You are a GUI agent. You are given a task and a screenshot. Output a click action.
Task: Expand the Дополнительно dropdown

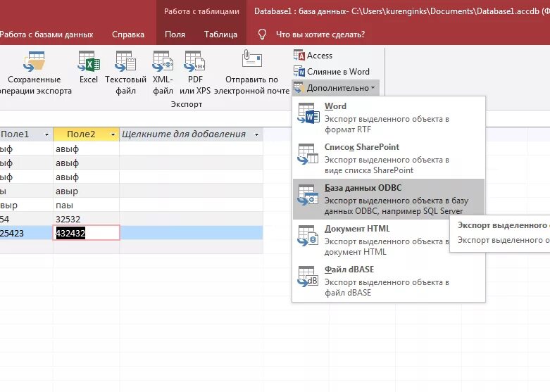point(335,88)
